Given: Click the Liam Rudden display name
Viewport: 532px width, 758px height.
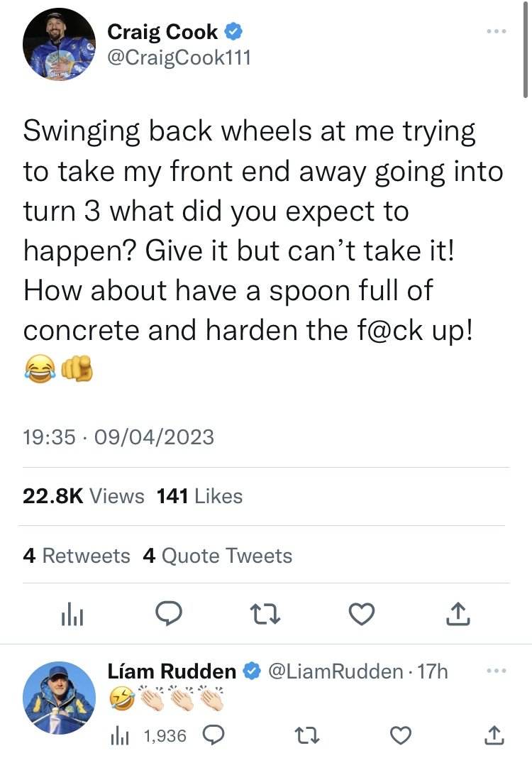Looking at the screenshot, I should 172,671.
